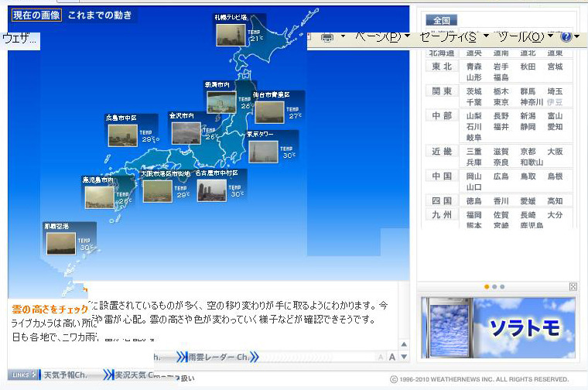
Task: Select the third carousel dot
Action: [502, 287]
